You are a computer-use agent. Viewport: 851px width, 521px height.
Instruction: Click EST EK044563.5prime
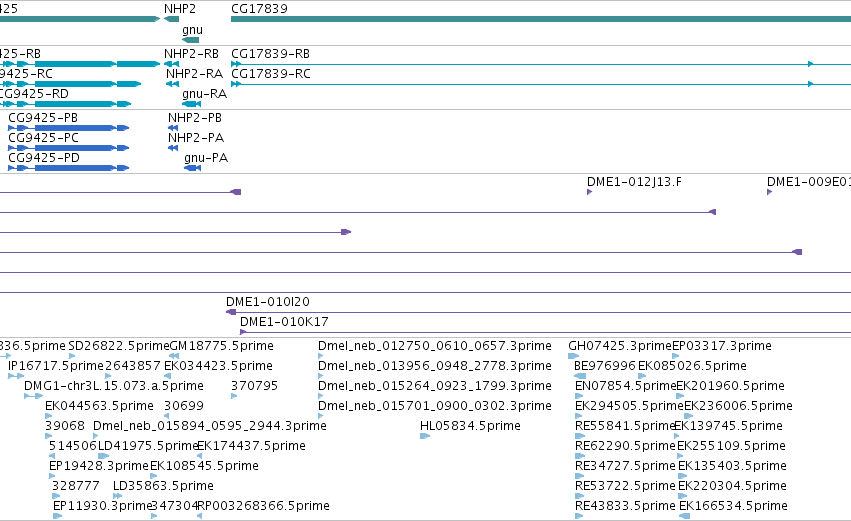point(99,406)
